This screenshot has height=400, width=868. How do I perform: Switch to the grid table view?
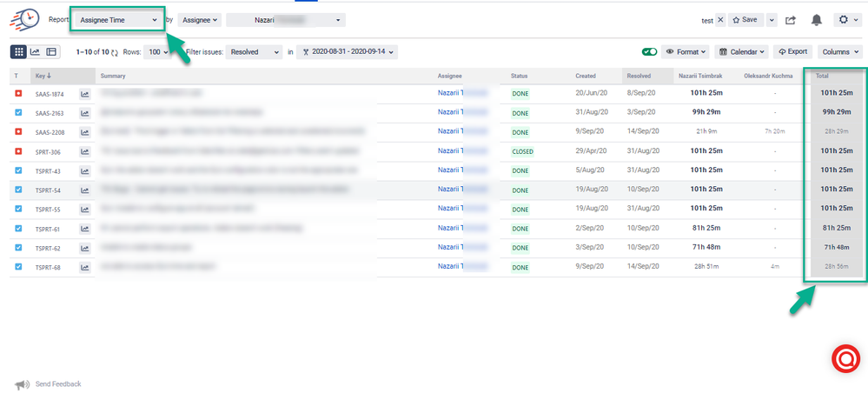18,51
